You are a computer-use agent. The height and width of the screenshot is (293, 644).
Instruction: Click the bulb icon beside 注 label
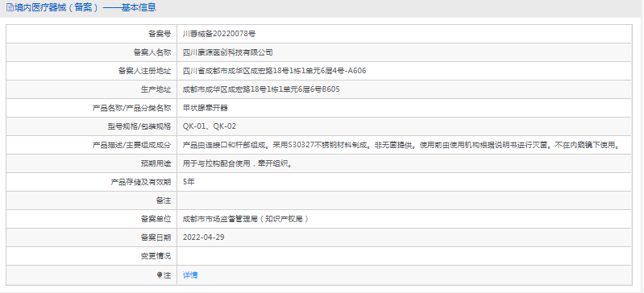pyautogui.click(x=160, y=275)
